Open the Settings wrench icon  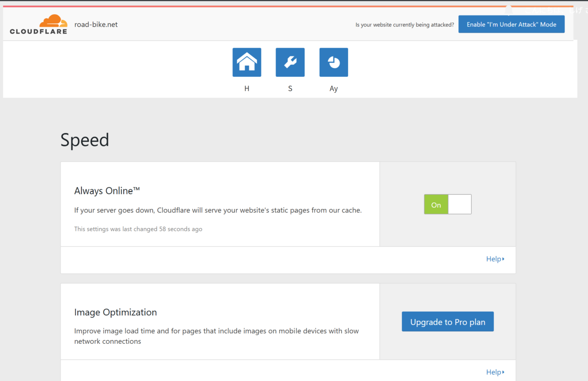tap(290, 62)
